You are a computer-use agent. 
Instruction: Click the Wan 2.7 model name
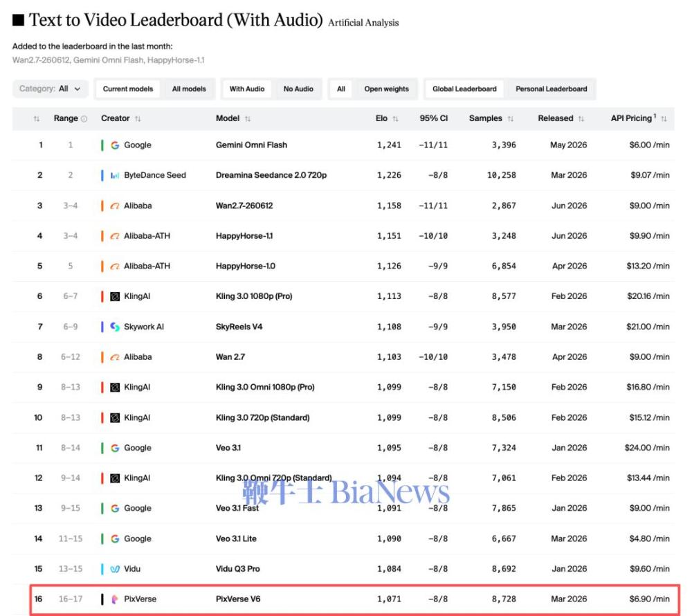pos(230,357)
